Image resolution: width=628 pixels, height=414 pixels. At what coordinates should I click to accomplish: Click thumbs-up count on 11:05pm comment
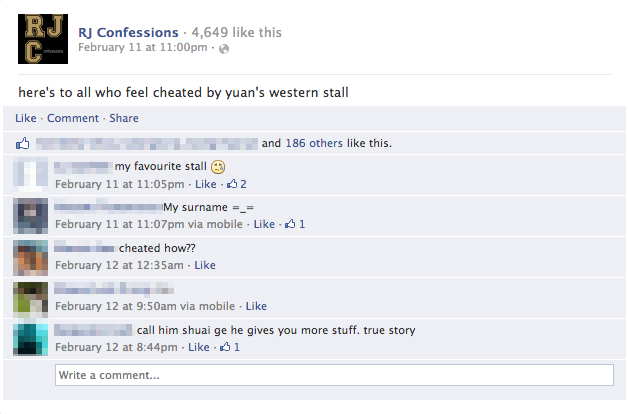(237, 184)
